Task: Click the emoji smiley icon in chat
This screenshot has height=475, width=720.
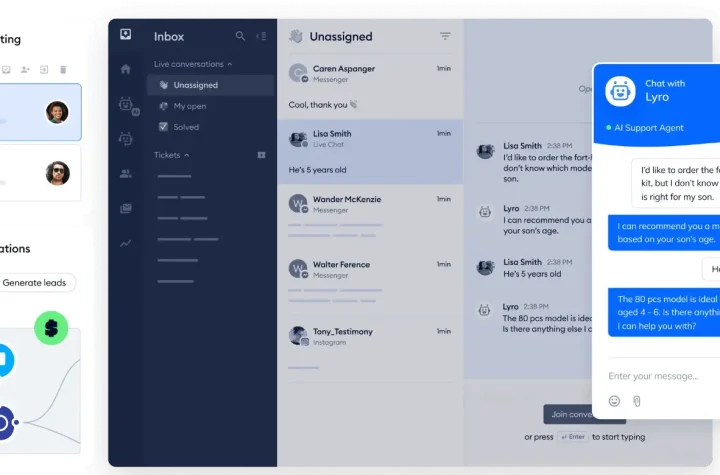Action: [614, 401]
